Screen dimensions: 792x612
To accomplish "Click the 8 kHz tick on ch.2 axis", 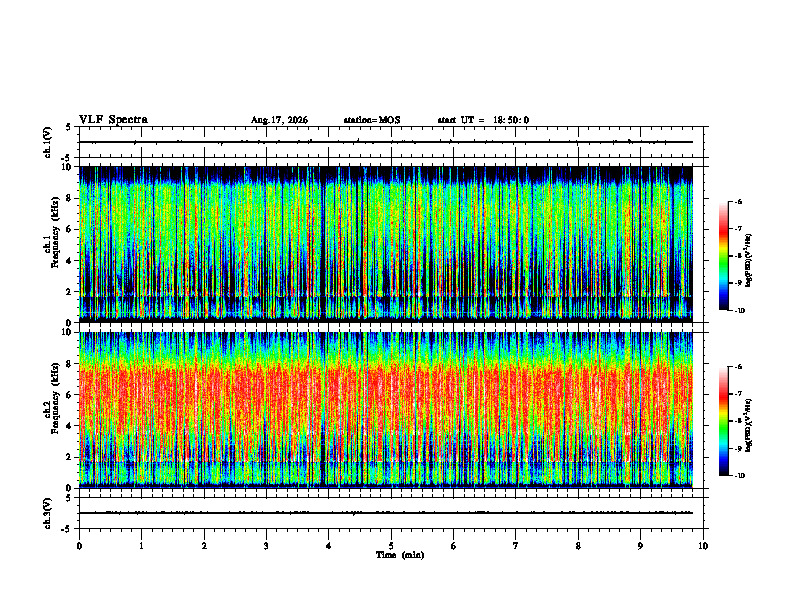I will click(70, 364).
